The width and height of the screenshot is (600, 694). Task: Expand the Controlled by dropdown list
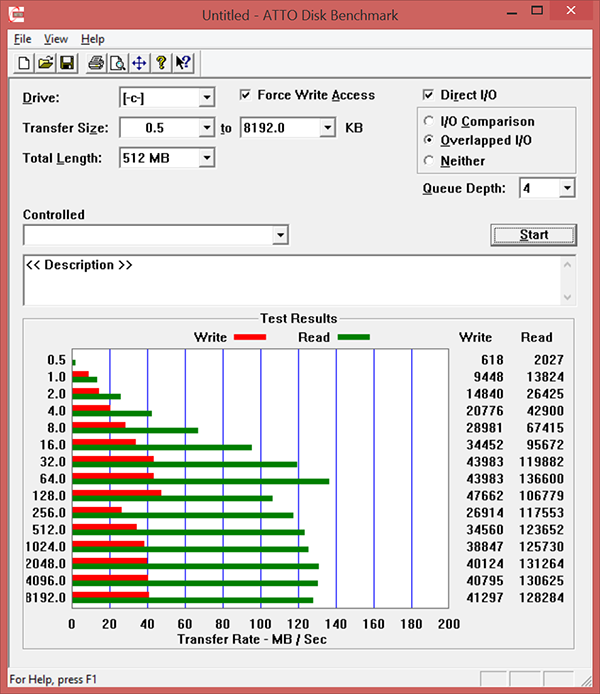click(280, 235)
